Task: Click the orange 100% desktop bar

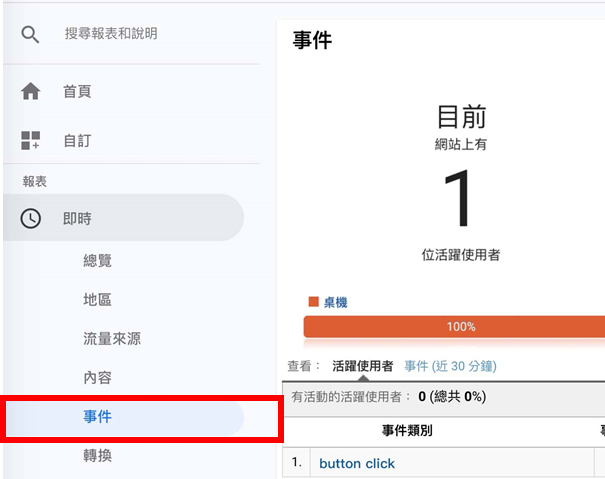Action: [454, 327]
